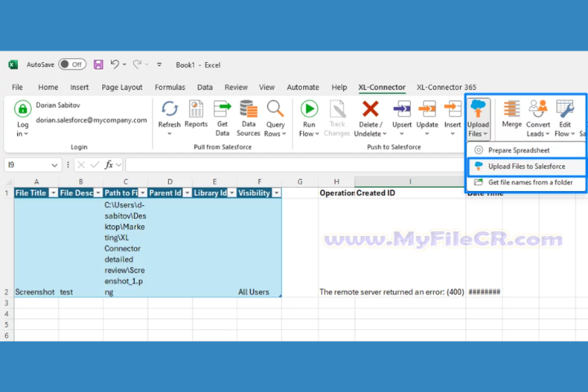Select row 3 header
The height and width of the screenshot is (392, 588).
[x=7, y=303]
